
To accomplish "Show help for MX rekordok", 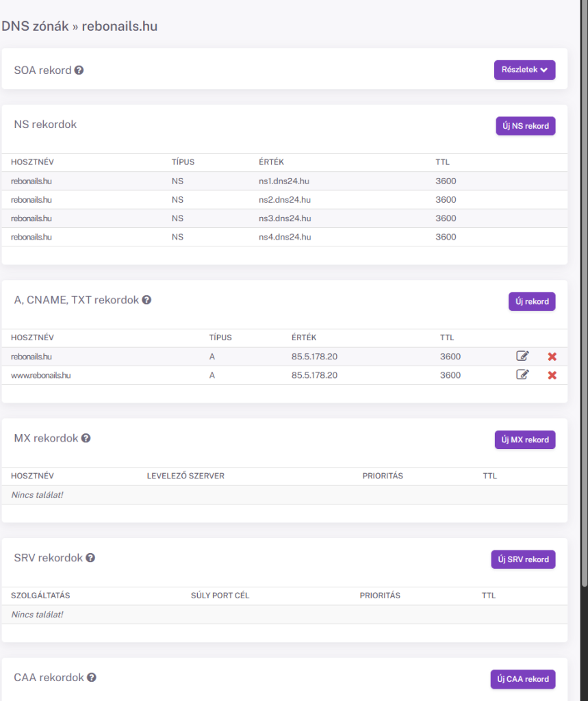I will (86, 438).
